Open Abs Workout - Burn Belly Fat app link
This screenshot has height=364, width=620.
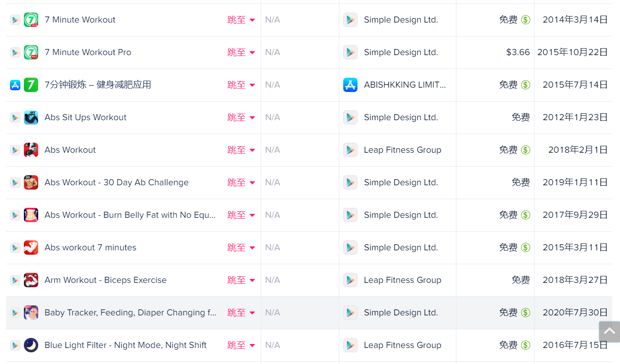pos(130,215)
